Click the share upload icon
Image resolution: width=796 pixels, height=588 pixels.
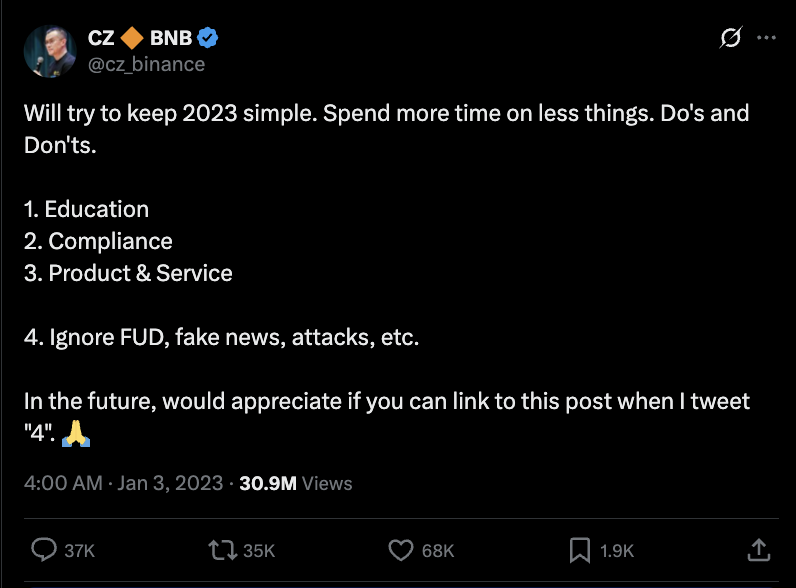pyautogui.click(x=758, y=549)
